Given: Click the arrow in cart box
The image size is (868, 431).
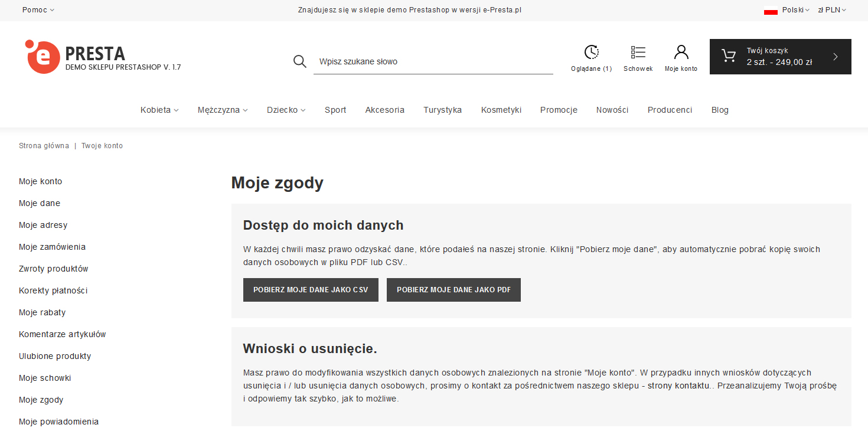Looking at the screenshot, I should [835, 57].
